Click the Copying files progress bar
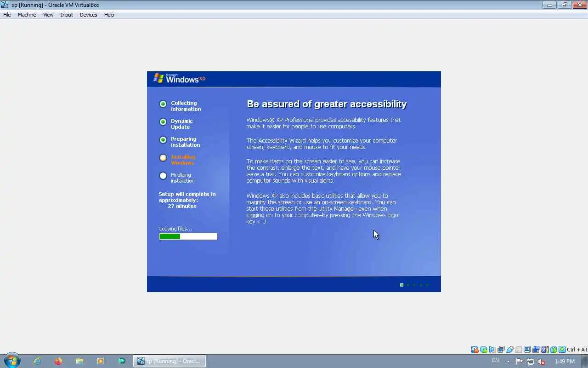 pos(188,236)
